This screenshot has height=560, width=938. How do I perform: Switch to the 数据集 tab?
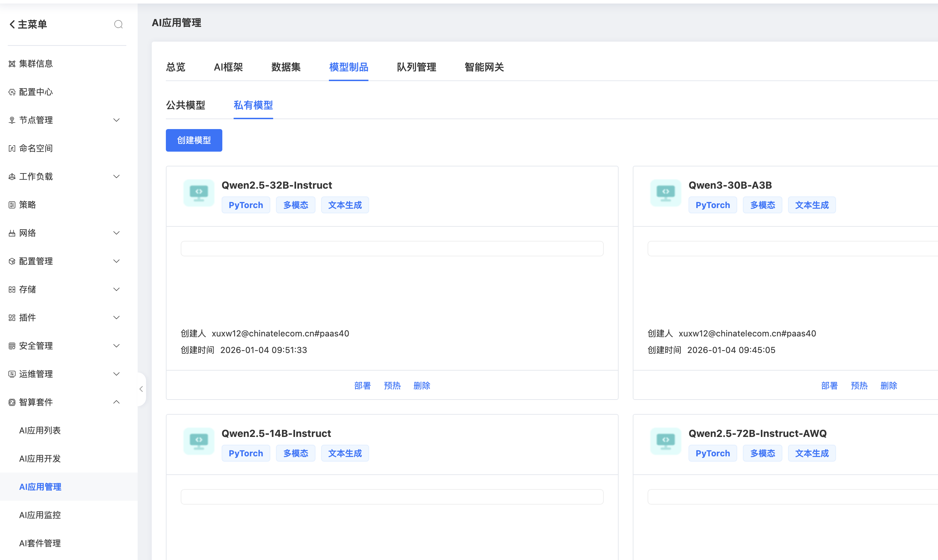[x=286, y=67]
